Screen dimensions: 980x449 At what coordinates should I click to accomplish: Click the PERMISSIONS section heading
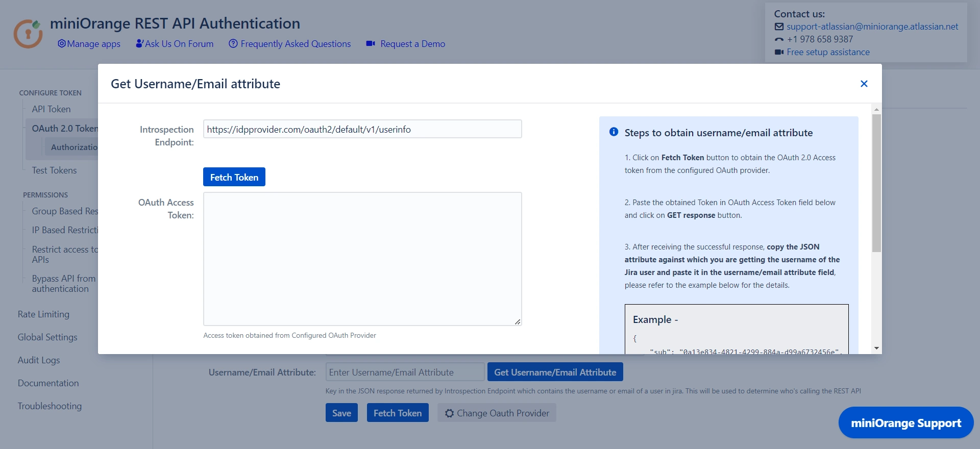pos(45,195)
